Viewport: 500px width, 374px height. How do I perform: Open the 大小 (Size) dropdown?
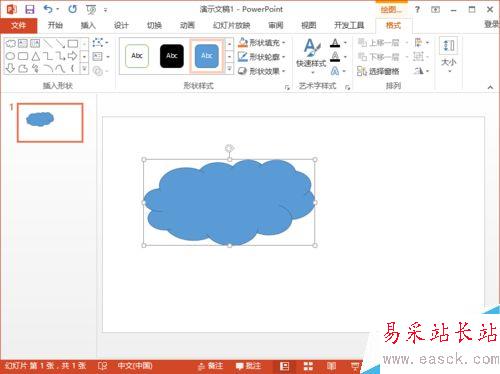[449, 56]
